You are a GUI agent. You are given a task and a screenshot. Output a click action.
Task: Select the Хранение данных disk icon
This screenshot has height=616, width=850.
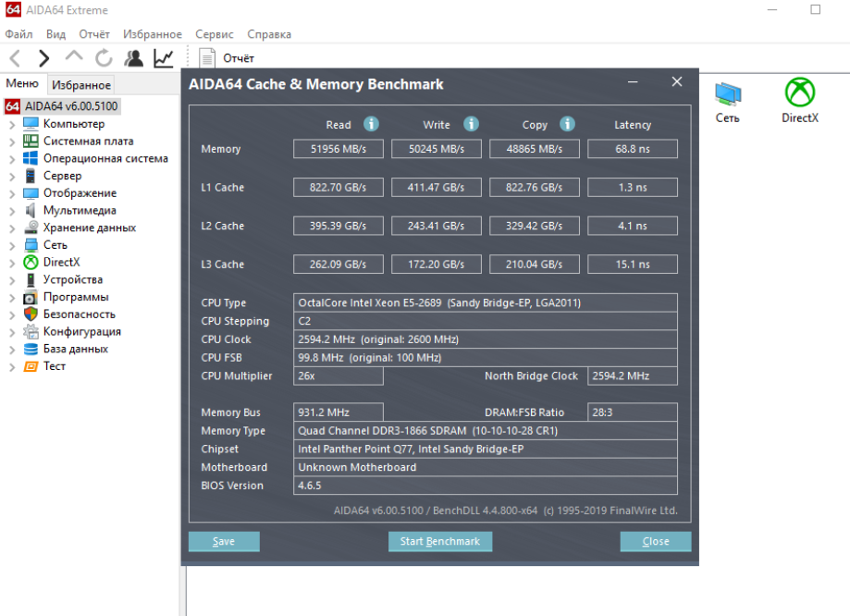pos(31,228)
